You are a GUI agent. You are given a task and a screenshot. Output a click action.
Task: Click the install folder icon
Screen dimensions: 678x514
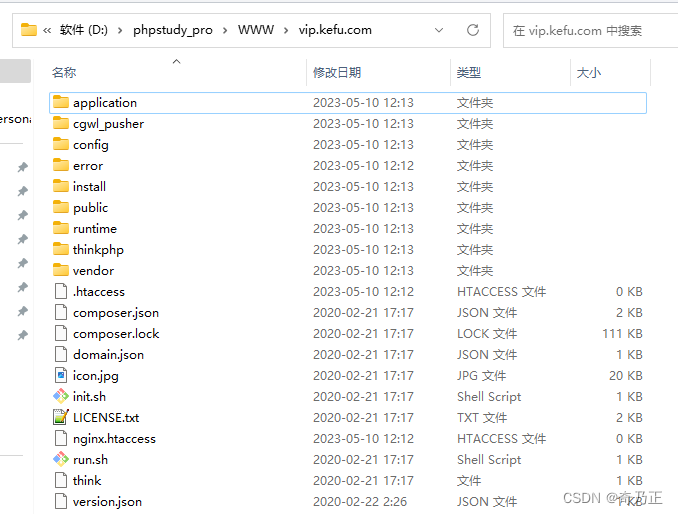(x=61, y=186)
